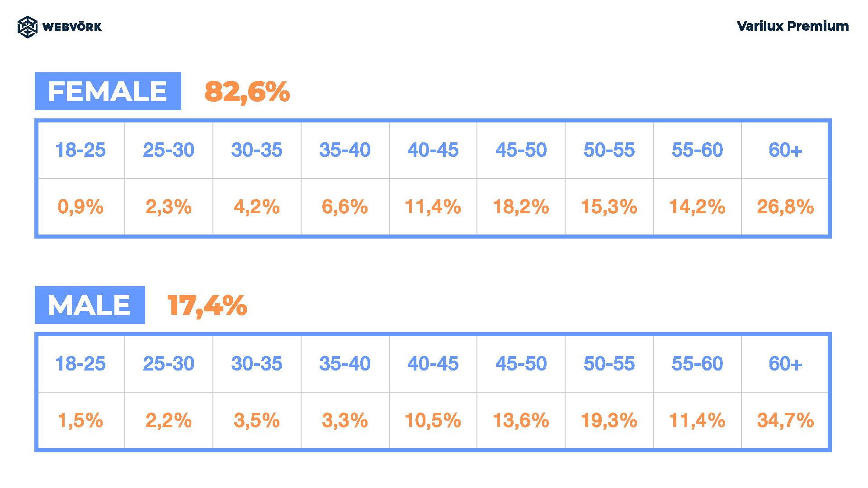Select female 18,2% value cell

521,207
